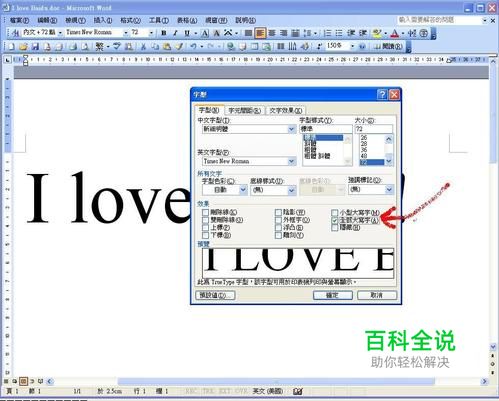Image resolution: width=499 pixels, height=401 pixels.
Task: Click the size list scroll up arrow
Action: click(x=389, y=139)
